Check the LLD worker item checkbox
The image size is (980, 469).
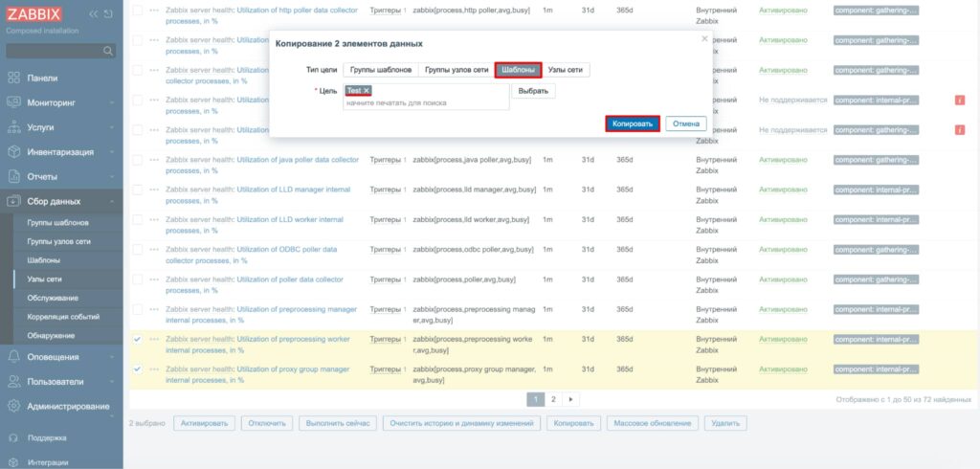pyautogui.click(x=138, y=219)
